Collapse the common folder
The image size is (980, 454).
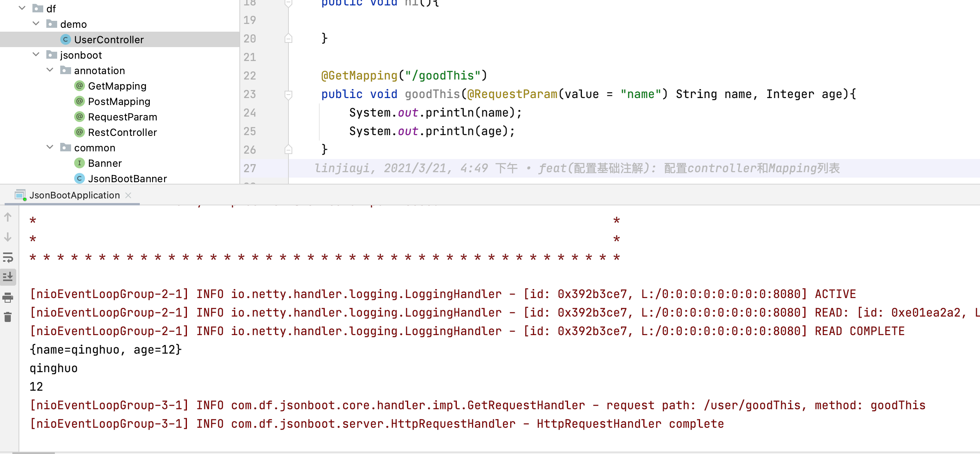(50, 147)
